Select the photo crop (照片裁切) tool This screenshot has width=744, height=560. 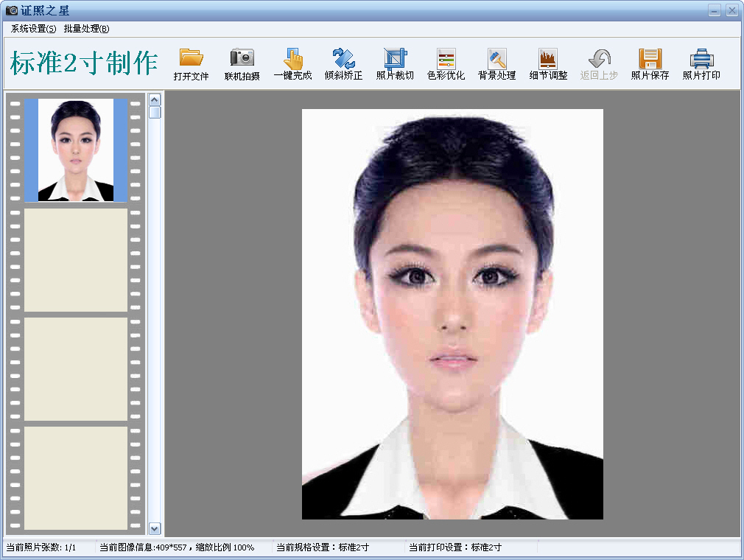(x=395, y=59)
